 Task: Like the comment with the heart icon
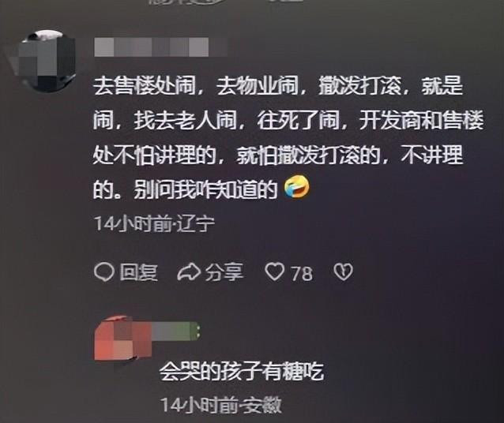click(x=274, y=272)
